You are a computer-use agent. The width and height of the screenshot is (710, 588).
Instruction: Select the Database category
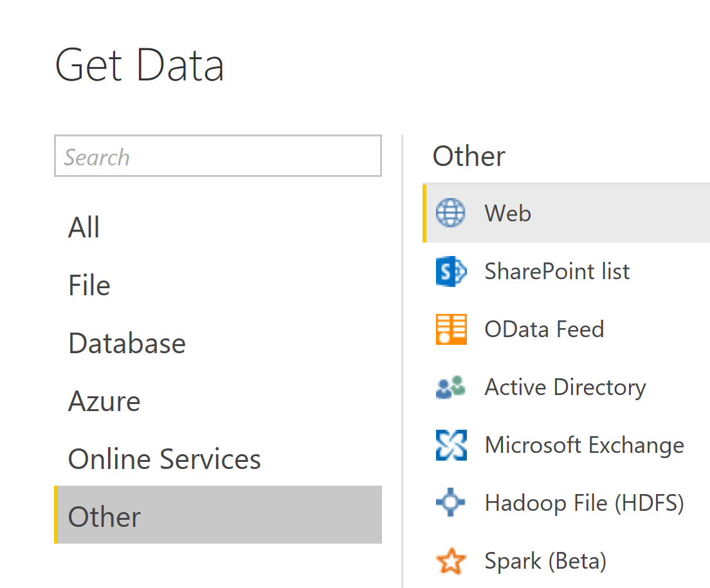pyautogui.click(x=127, y=343)
